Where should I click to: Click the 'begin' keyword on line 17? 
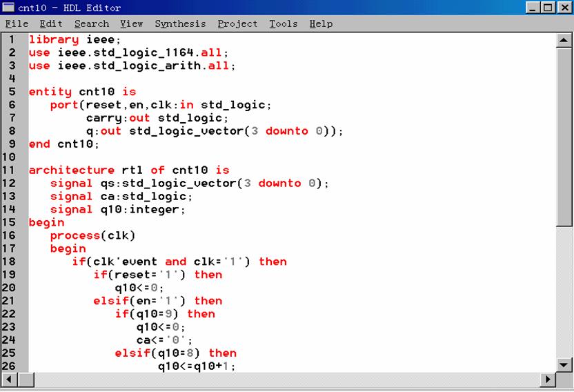[68, 248]
